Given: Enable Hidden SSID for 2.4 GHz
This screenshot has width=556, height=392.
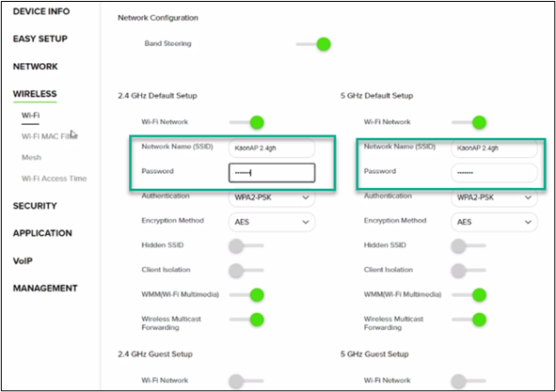Looking at the screenshot, I should pyautogui.click(x=246, y=245).
